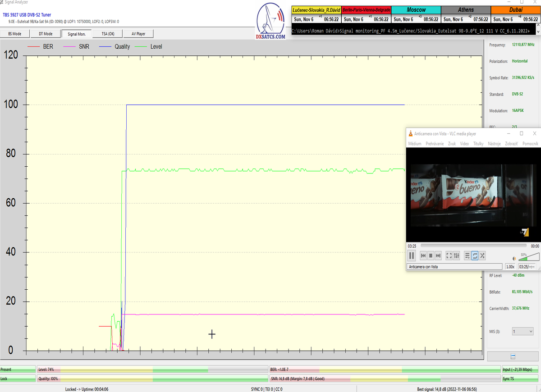Toggle VLC fullscreen mode
Screen dimensions: 541x392
449,256
